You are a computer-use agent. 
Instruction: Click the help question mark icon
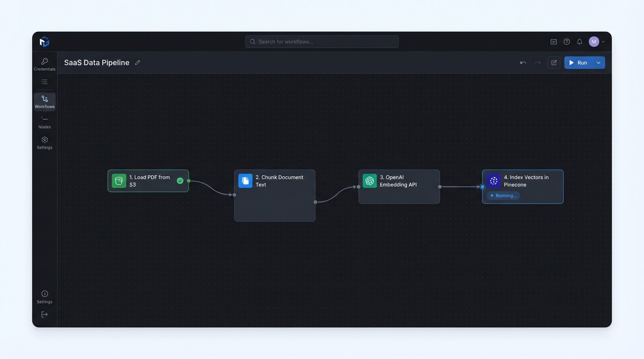click(x=566, y=42)
